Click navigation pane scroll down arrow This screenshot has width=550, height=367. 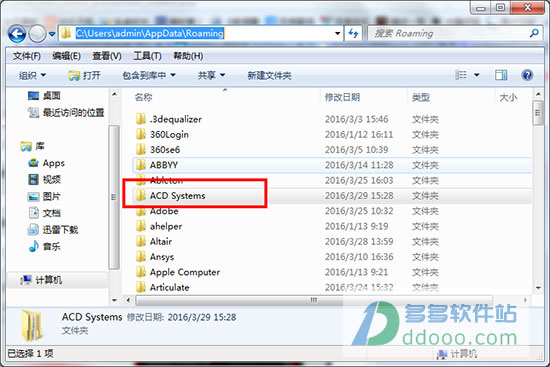pyautogui.click(x=114, y=300)
